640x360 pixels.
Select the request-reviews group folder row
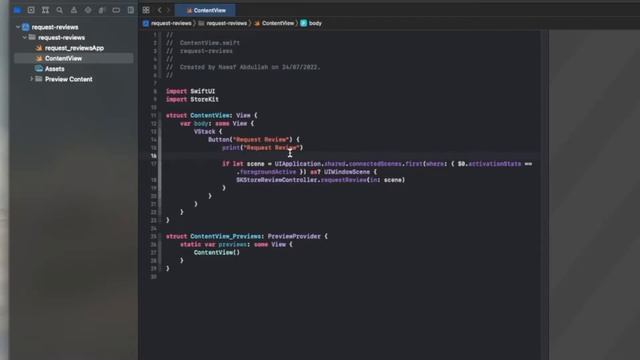[73, 38]
